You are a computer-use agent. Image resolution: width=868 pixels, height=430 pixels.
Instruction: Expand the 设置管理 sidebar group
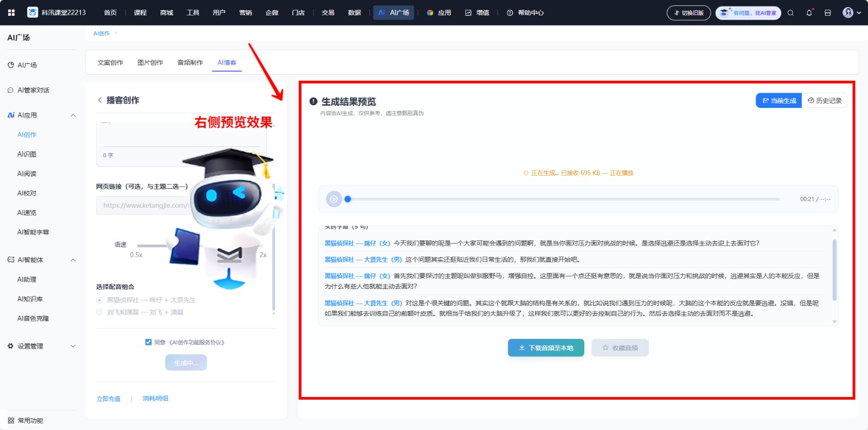point(73,346)
